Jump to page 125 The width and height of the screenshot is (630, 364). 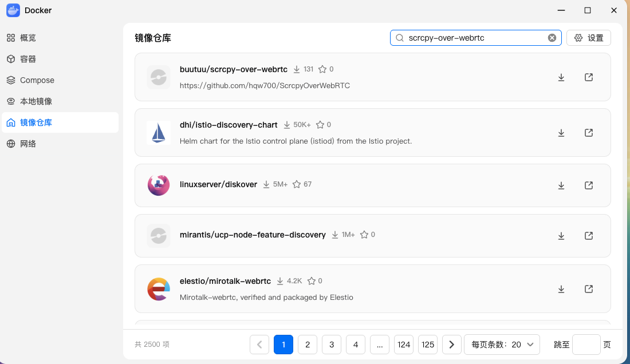tap(427, 345)
